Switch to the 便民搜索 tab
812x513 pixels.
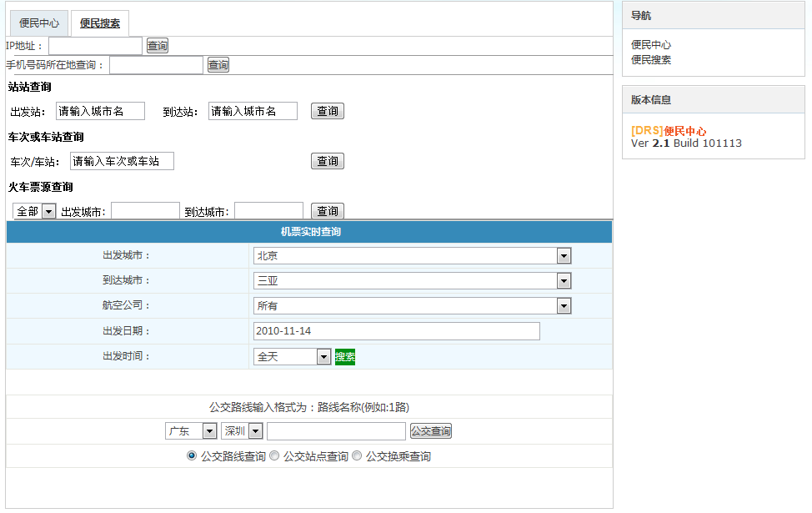click(100, 23)
